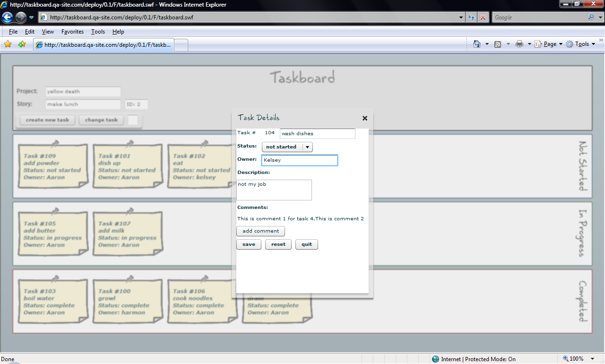Screen dimensions: 605x364
Task: Expand the address bar URL history dropdown
Action: click(461, 17)
